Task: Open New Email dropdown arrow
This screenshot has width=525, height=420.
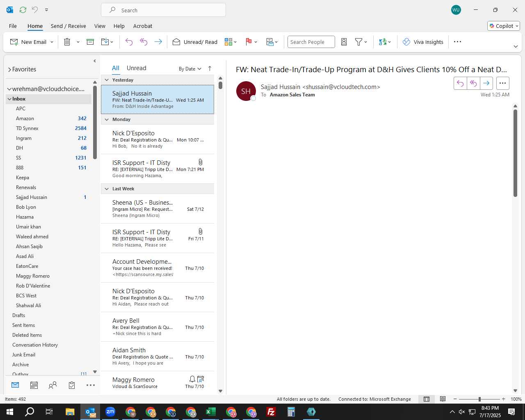Action: coord(52,42)
